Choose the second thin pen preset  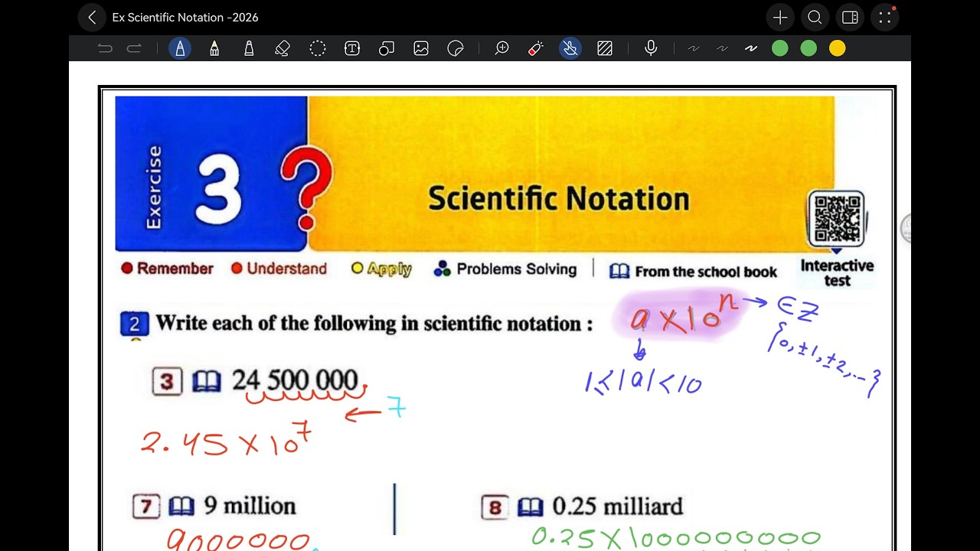point(722,48)
